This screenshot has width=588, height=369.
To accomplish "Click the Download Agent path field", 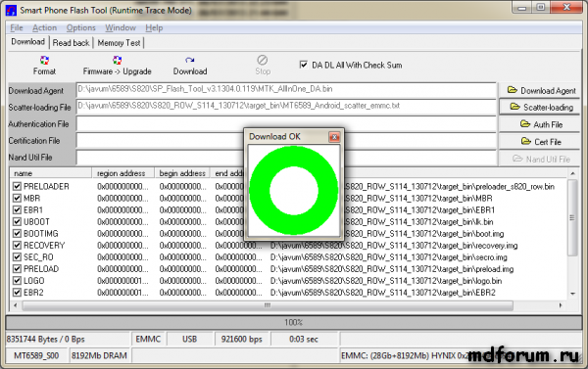I will pos(286,90).
